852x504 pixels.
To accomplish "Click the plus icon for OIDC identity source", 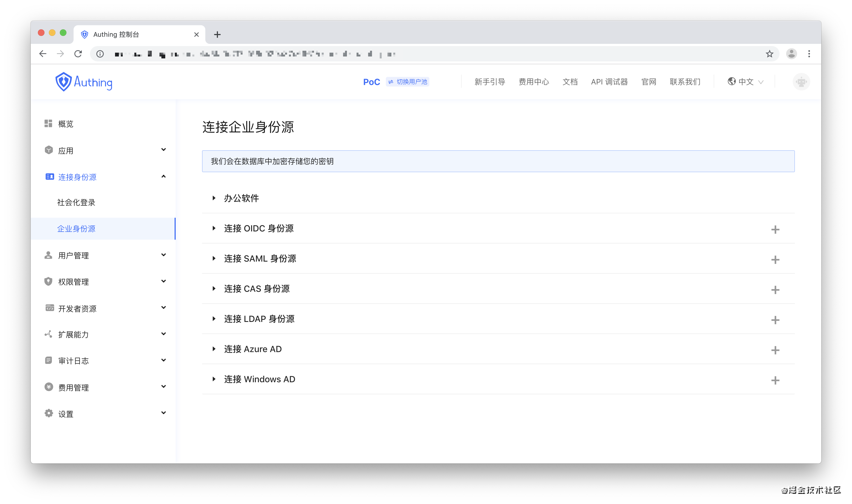I will tap(775, 230).
